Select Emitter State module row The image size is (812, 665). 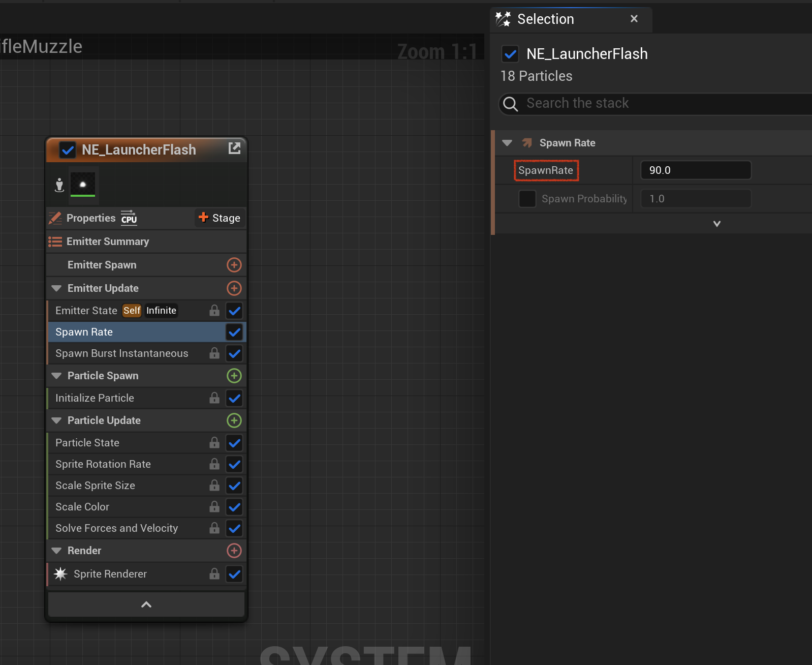146,311
